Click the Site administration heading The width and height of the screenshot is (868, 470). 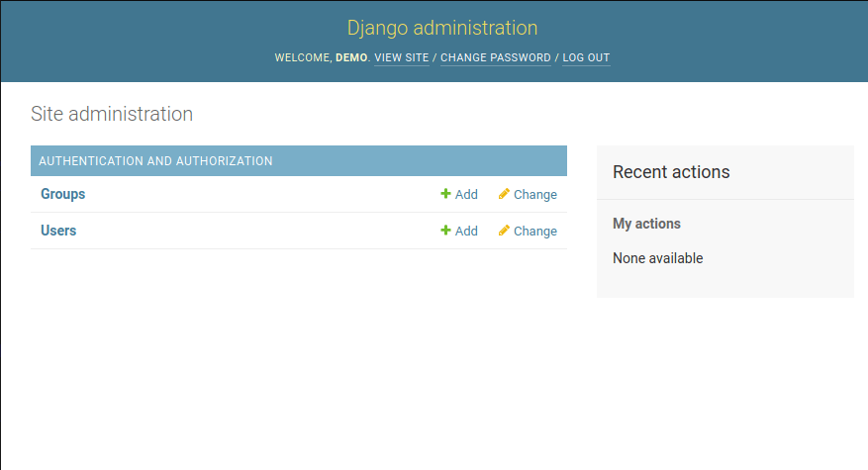[x=112, y=114]
